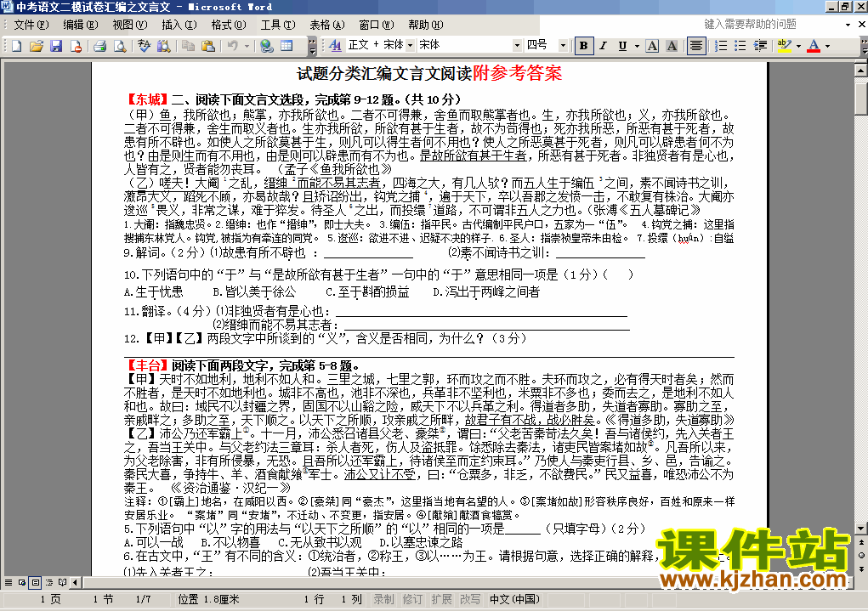Create a new blank document
This screenshot has height=611, width=868.
(16, 46)
